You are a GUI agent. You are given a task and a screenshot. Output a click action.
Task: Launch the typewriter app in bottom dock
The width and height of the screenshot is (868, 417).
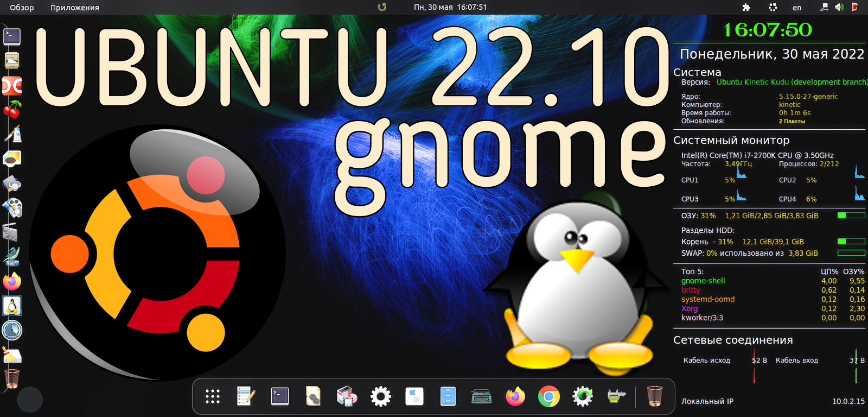(481, 396)
